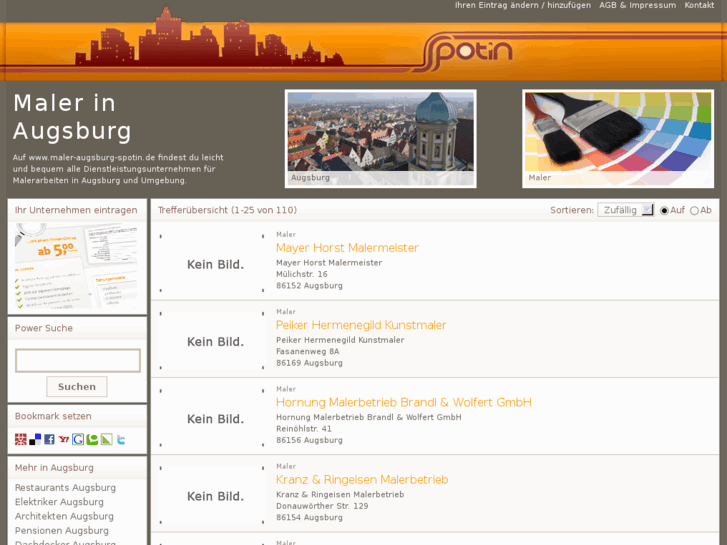This screenshot has height=545, width=727.
Task: Click address 'Mülichstr. 16'
Action: click(x=302, y=274)
